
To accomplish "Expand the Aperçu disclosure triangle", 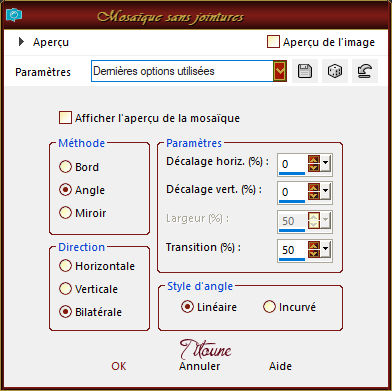I will [x=21, y=42].
